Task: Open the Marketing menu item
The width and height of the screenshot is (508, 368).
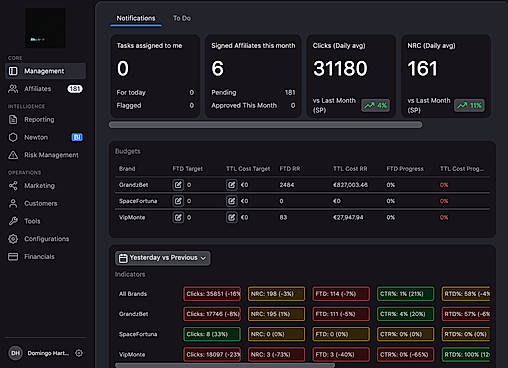Action: 45,186
